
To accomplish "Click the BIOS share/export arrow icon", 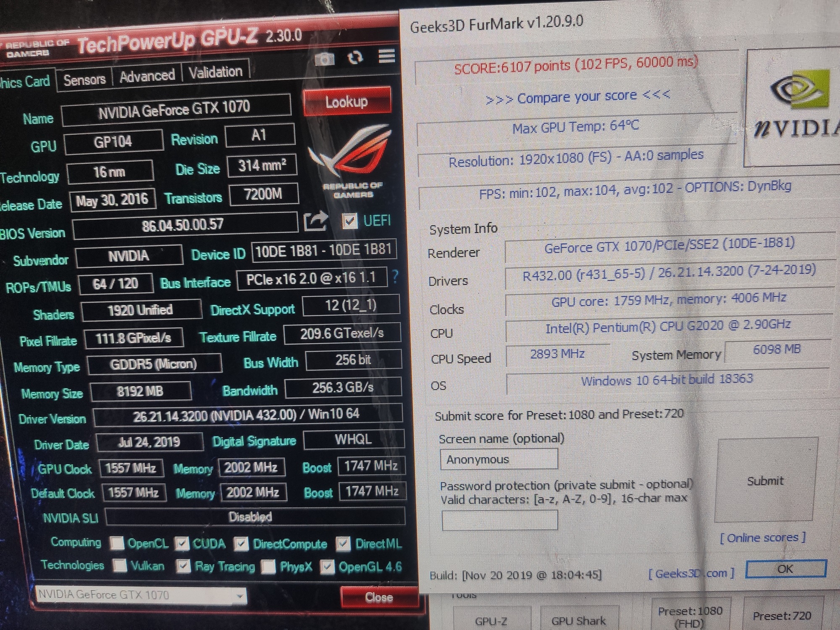I will 316,220.
